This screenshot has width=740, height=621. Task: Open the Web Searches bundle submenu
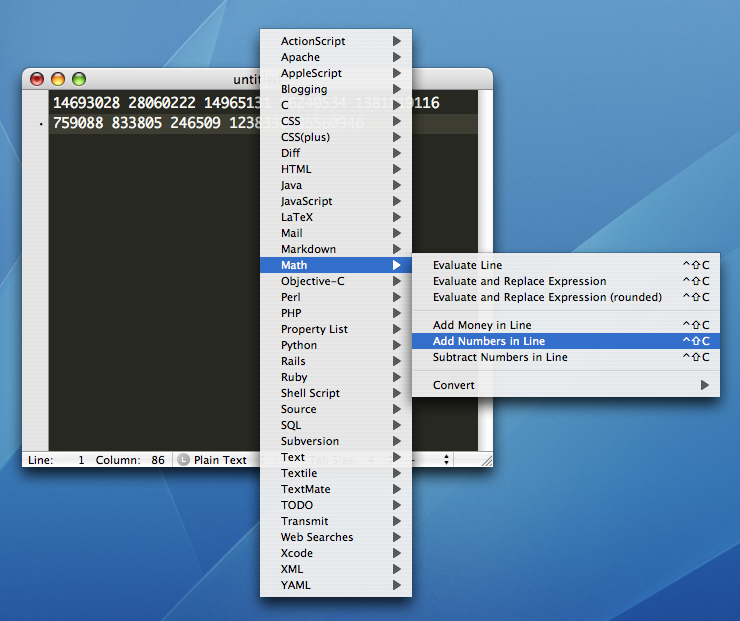point(336,537)
